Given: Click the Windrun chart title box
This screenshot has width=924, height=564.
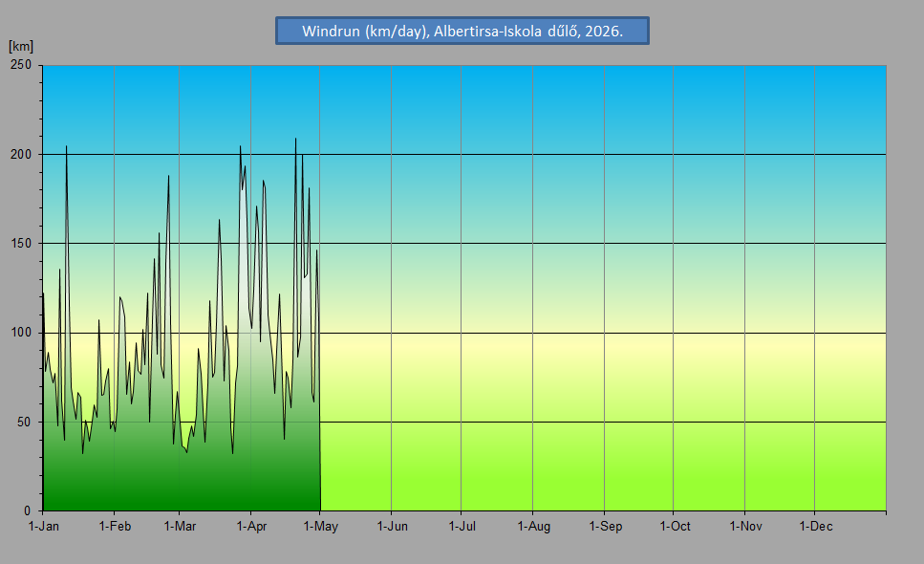Looking at the screenshot, I should pyautogui.click(x=462, y=31).
